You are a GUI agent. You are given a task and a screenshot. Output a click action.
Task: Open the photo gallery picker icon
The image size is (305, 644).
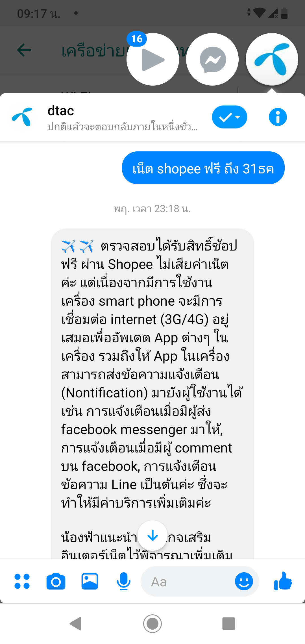click(x=90, y=582)
